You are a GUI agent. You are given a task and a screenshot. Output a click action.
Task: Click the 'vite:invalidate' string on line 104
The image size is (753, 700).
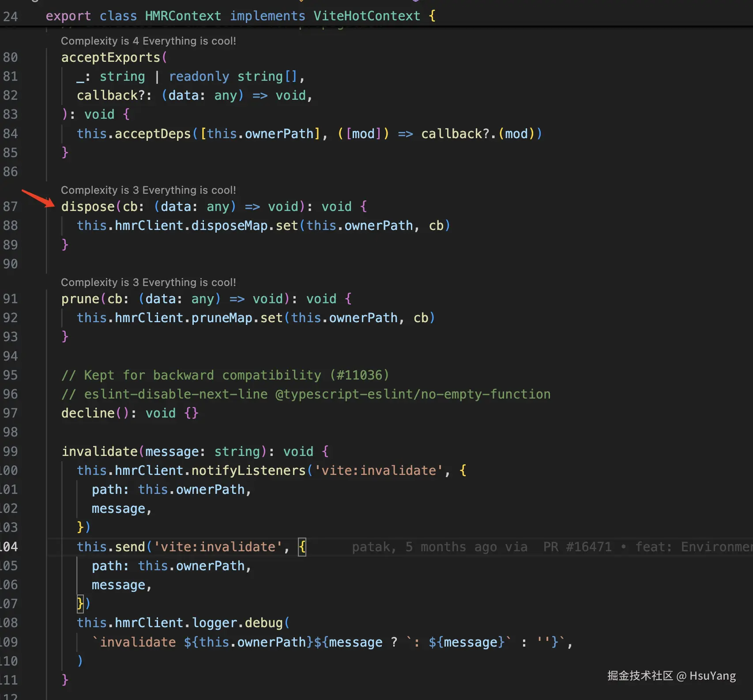218,547
